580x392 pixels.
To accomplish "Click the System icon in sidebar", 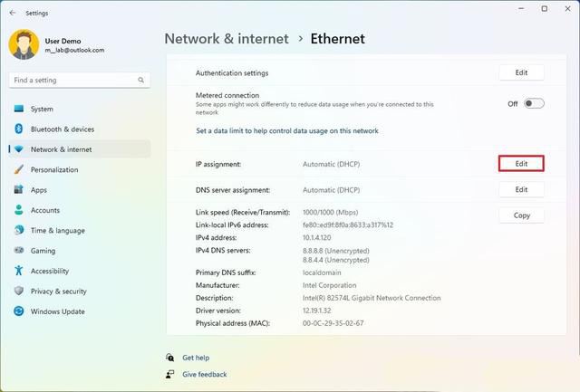I will 18,109.
